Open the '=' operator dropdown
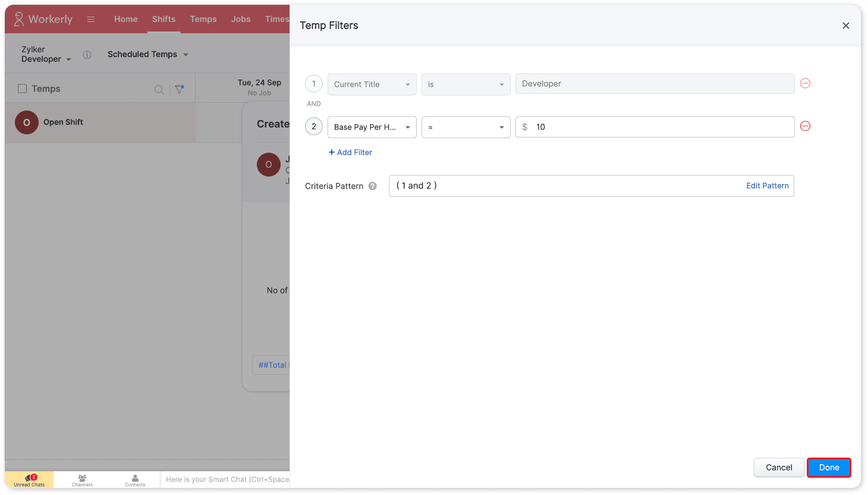The image size is (868, 495). [466, 127]
